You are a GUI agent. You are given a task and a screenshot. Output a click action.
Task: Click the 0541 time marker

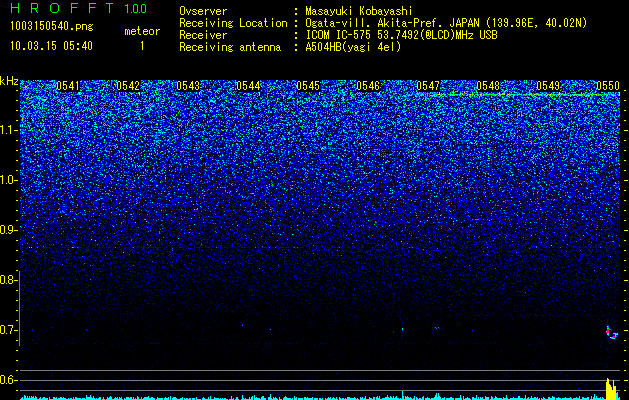(68, 86)
